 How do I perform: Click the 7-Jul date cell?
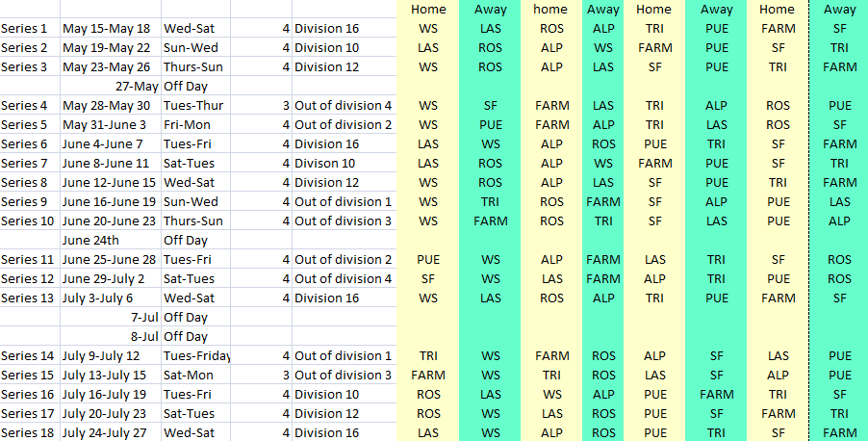(143, 318)
